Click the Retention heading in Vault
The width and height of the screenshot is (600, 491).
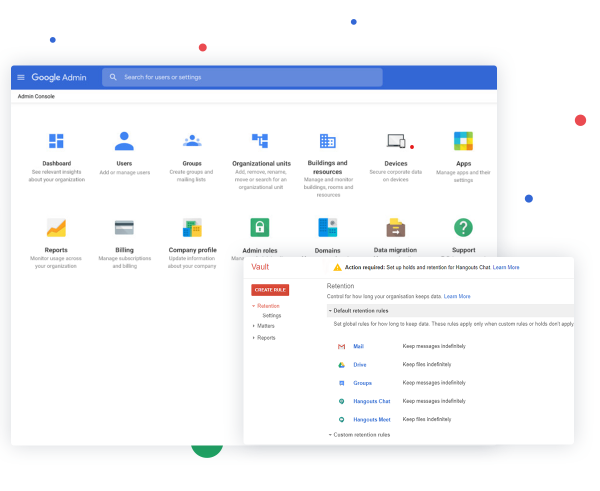pyautogui.click(x=340, y=286)
